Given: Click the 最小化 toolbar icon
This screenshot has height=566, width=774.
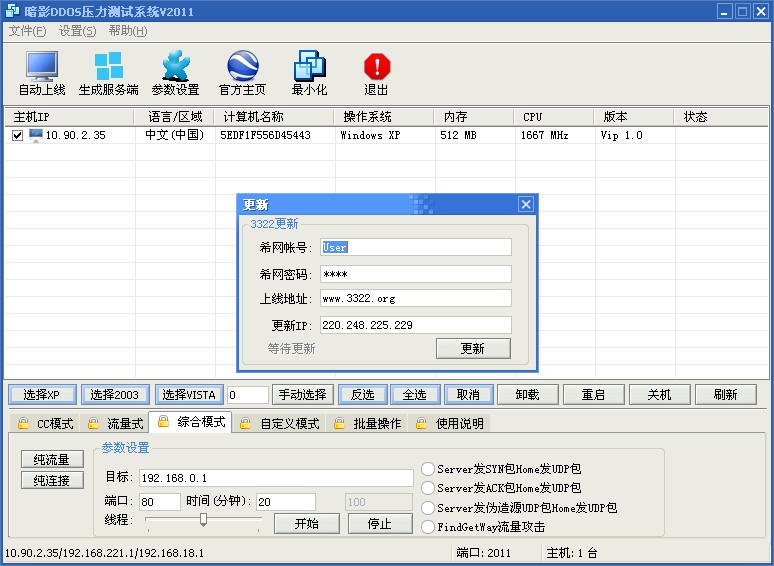Looking at the screenshot, I should (x=309, y=66).
